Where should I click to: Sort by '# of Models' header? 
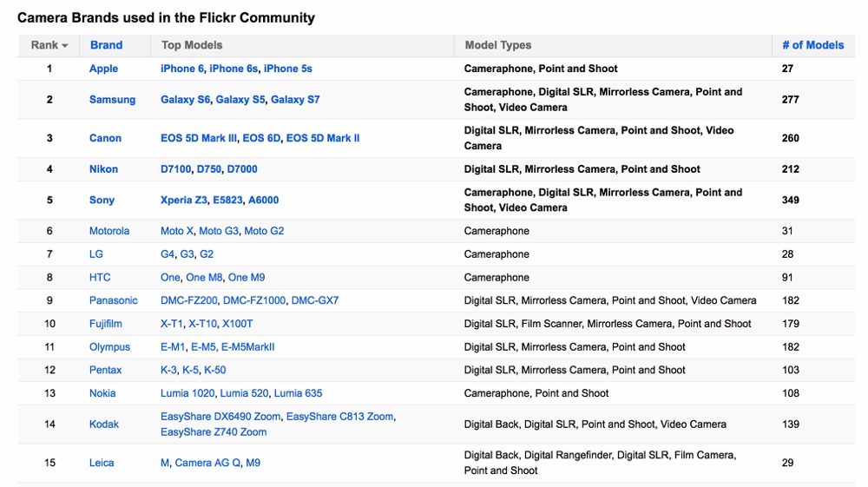pos(812,45)
